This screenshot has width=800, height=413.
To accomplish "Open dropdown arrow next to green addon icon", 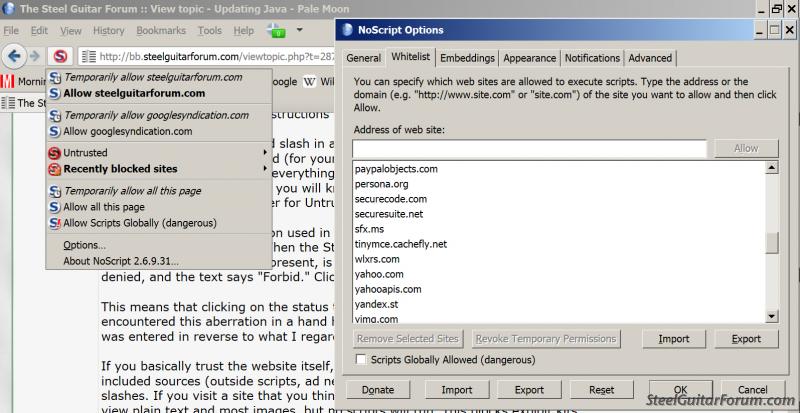I will pos(299,30).
